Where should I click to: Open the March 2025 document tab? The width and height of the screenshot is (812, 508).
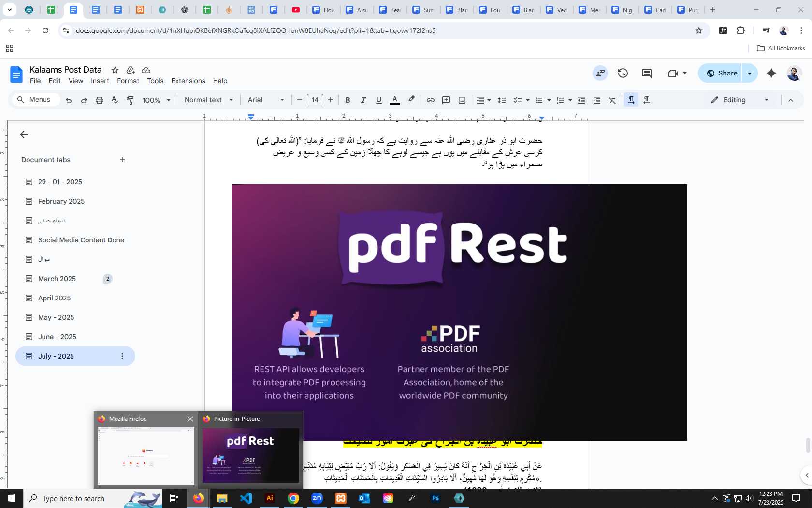[57, 279]
